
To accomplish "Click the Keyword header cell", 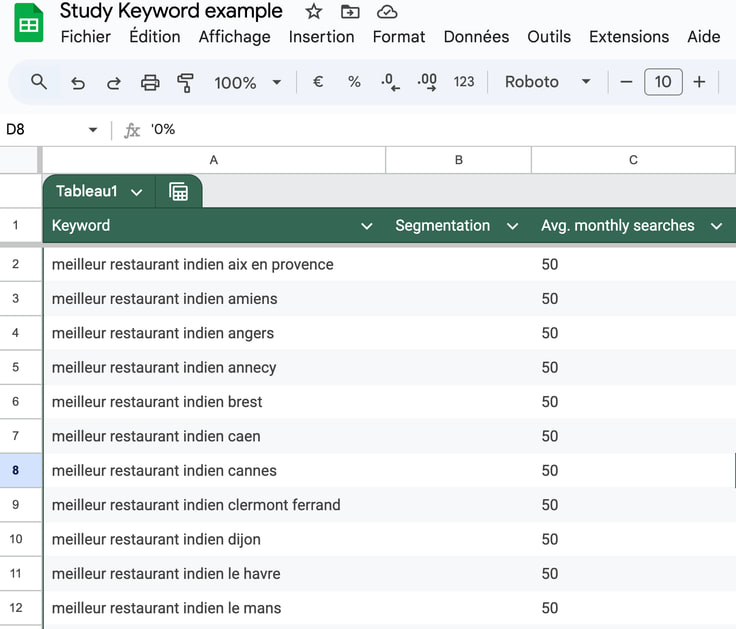I will tap(214, 226).
